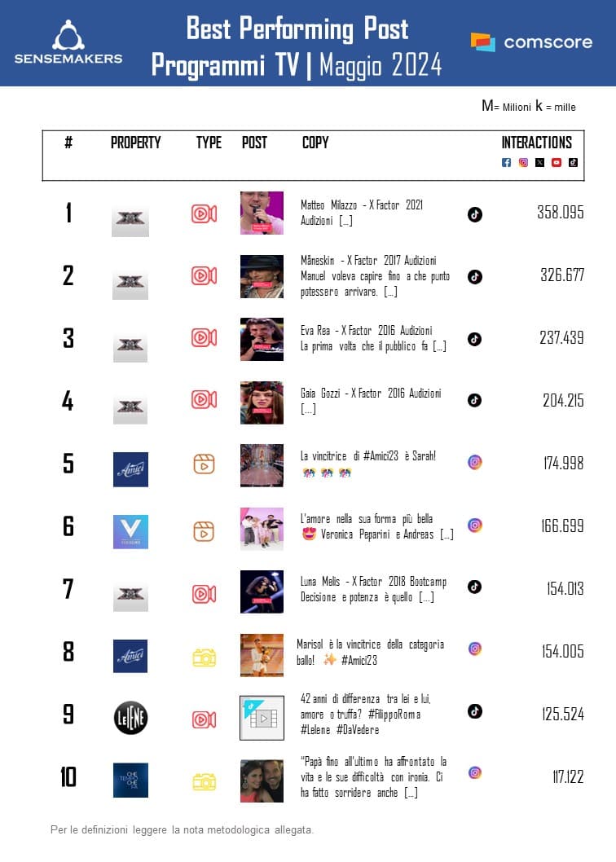
Task: Open the placeholder video thumbnail in row 9
Action: tap(262, 718)
